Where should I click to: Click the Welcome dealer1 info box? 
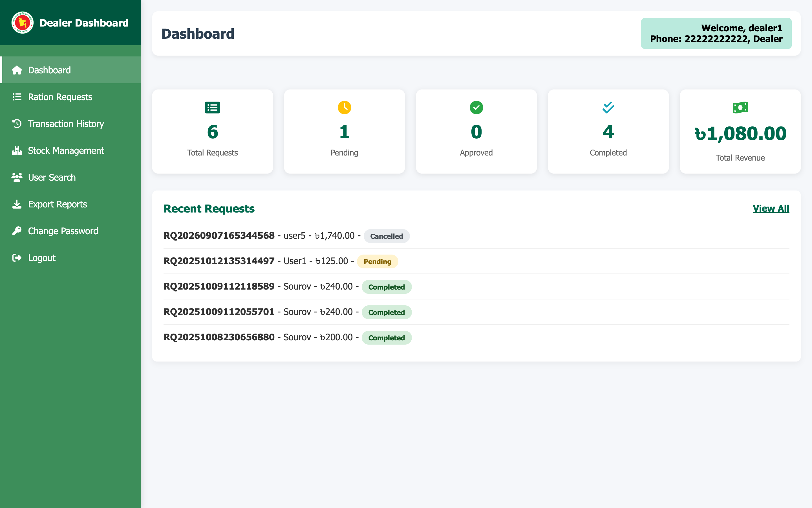click(716, 33)
